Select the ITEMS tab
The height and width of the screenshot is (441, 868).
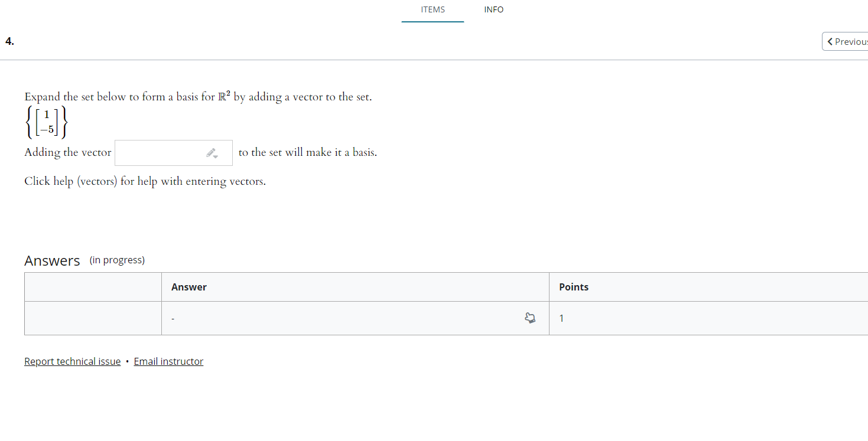coord(433,9)
